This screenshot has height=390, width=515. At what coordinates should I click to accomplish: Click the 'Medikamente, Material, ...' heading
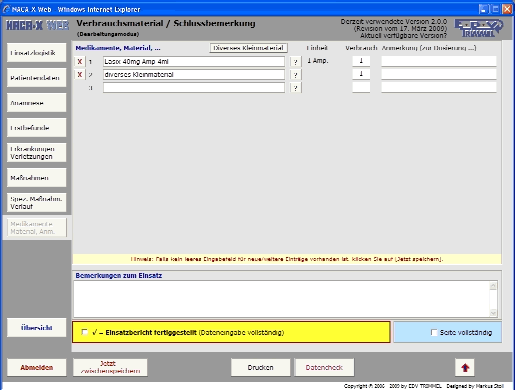click(x=118, y=48)
